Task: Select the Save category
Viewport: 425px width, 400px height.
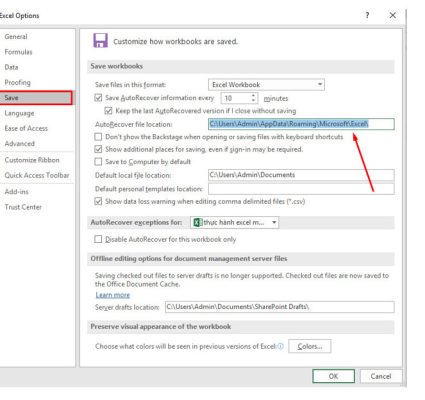Action: (36, 98)
